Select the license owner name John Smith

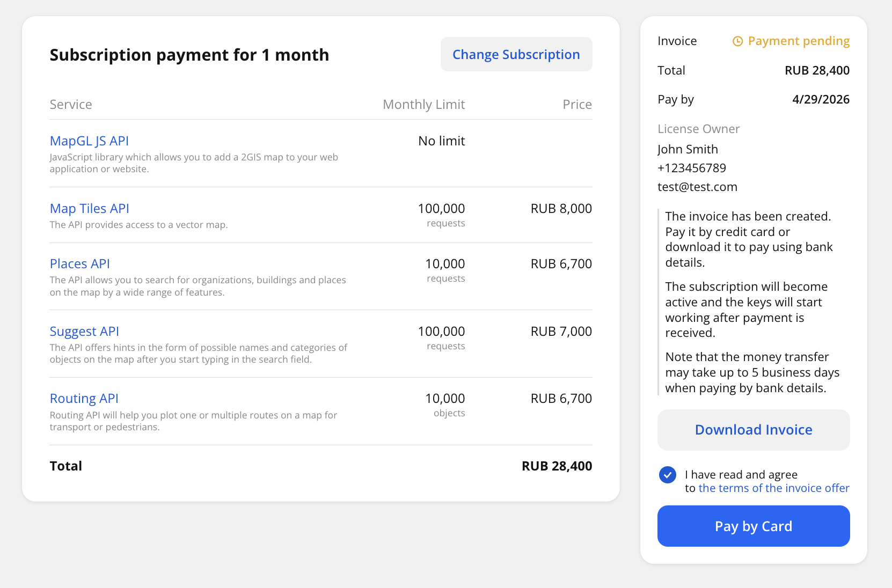688,149
